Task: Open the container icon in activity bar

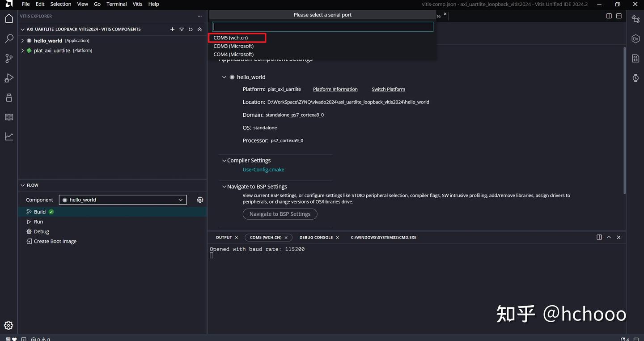Action: [x=9, y=98]
